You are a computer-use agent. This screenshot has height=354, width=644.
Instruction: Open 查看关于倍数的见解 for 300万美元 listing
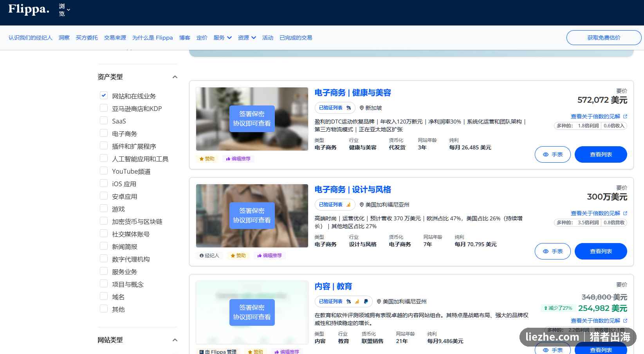(x=599, y=213)
